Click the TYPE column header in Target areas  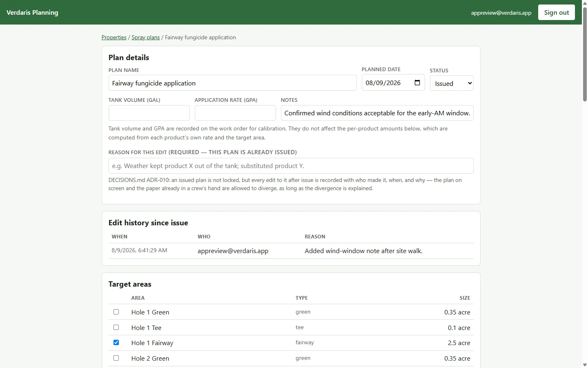pos(302,298)
